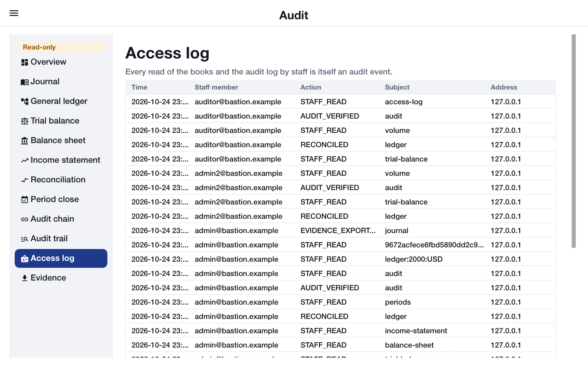Go to Period close
The width and height of the screenshot is (588, 368).
click(61, 200)
